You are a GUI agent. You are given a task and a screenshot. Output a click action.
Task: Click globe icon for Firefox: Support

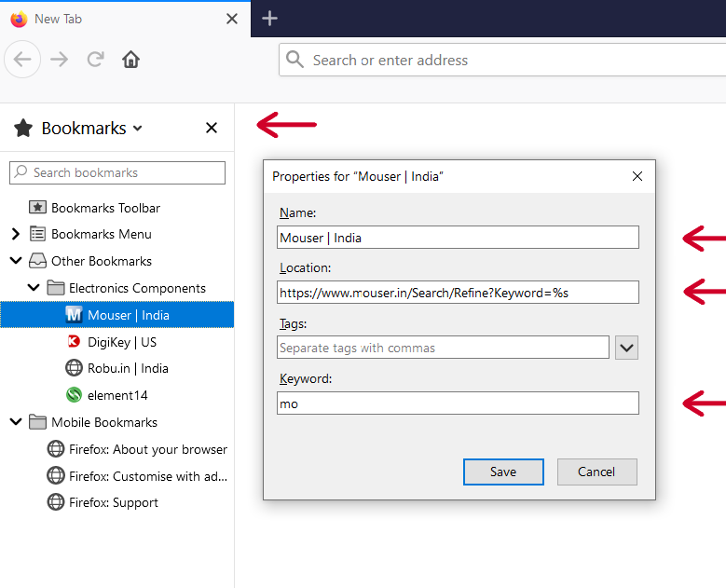coord(56,502)
